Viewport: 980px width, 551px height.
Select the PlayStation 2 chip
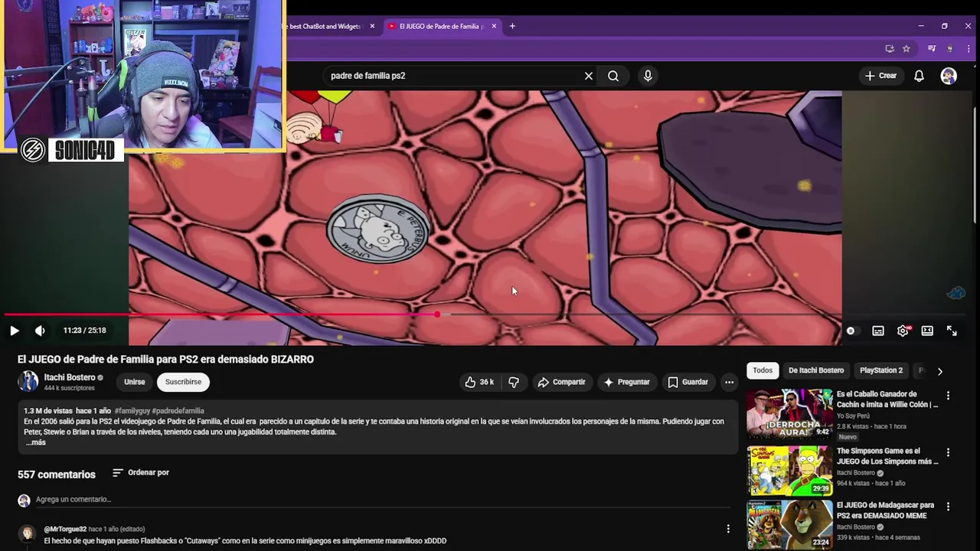point(881,370)
